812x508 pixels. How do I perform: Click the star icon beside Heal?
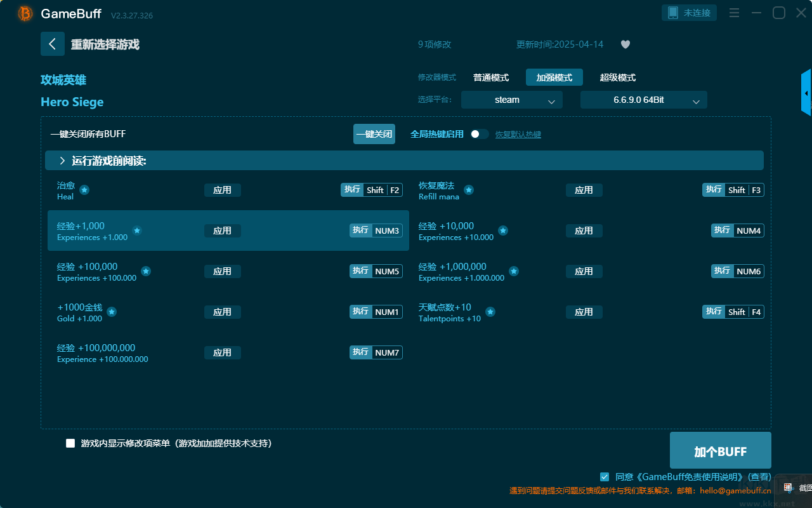(84, 190)
